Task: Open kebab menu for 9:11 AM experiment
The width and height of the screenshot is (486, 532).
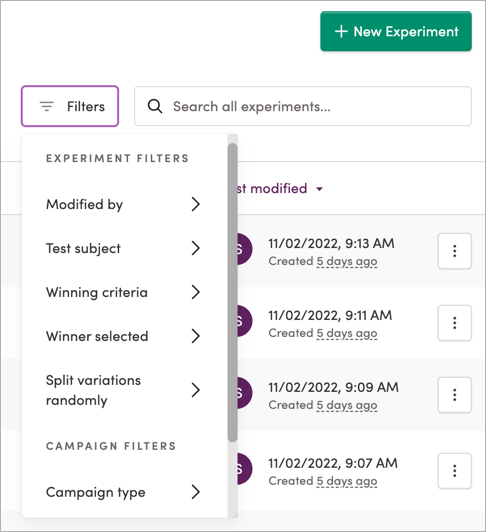Action: [x=454, y=323]
